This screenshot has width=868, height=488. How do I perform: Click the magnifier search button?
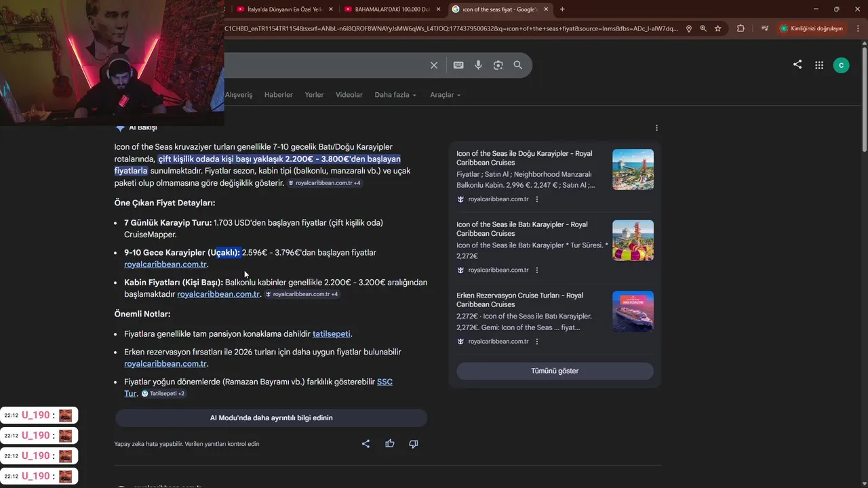518,65
